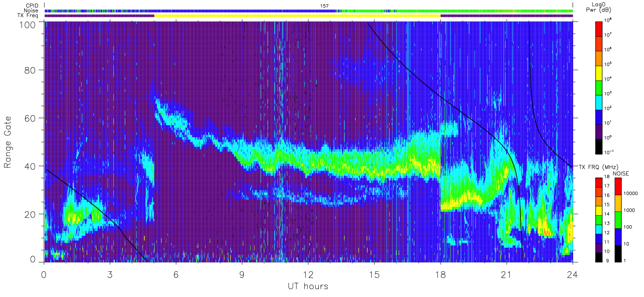This screenshot has width=644, height=297.
Task: Click x-axis tick label '12'
Action: [308, 273]
